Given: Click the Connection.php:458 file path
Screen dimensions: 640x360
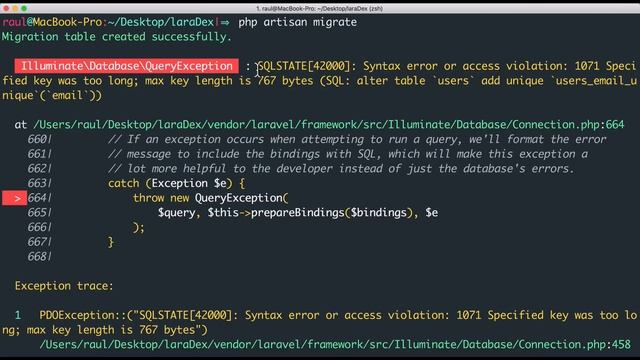Looking at the screenshot, I should [x=335, y=344].
